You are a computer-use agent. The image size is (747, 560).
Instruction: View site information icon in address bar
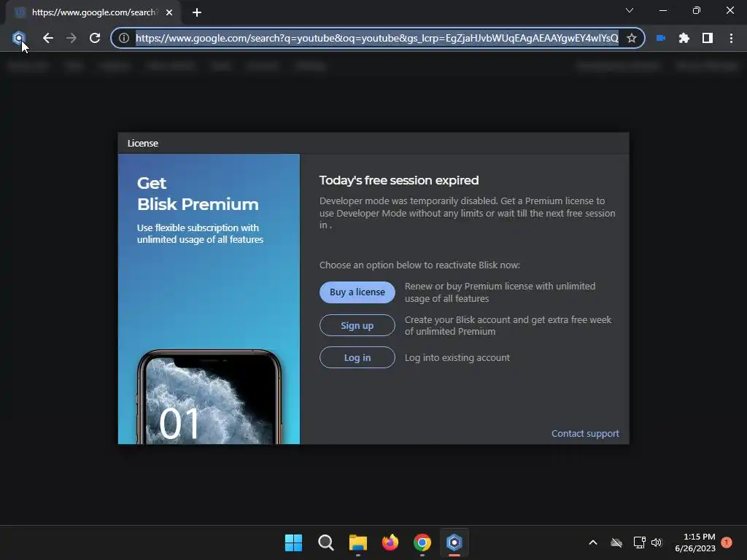124,38
